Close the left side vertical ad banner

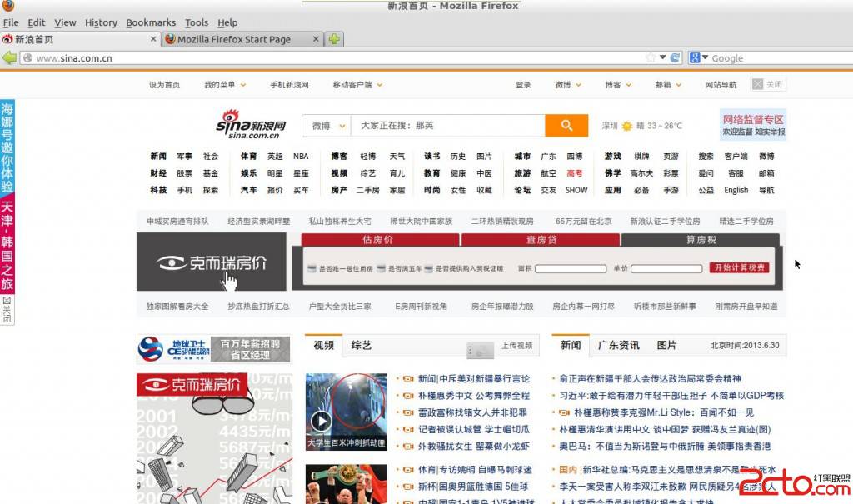7,310
